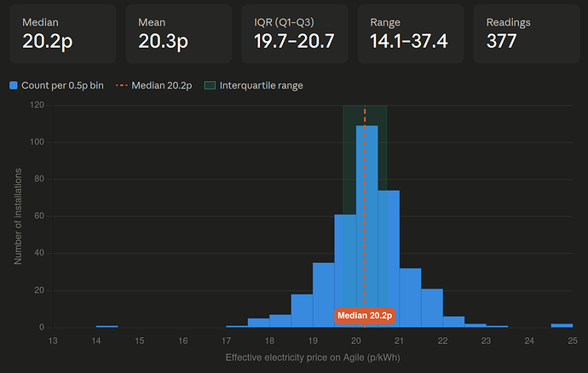Click the histogram bar at 19–19.5
588x373 pixels.
tap(324, 295)
